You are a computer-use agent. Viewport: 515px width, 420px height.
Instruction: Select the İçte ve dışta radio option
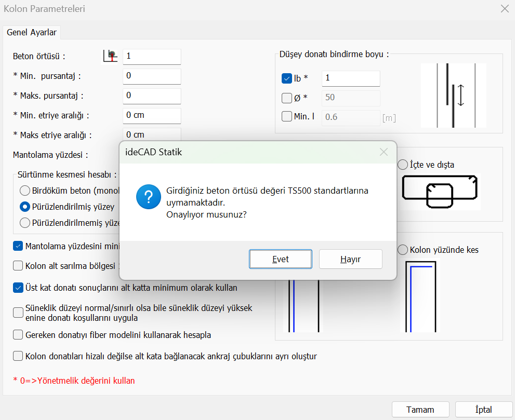coord(403,165)
